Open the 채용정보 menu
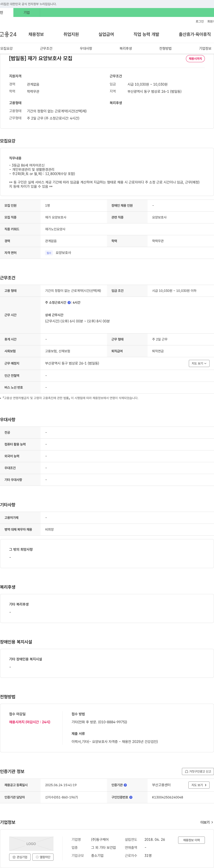The image size is (214, 868). coord(36,34)
